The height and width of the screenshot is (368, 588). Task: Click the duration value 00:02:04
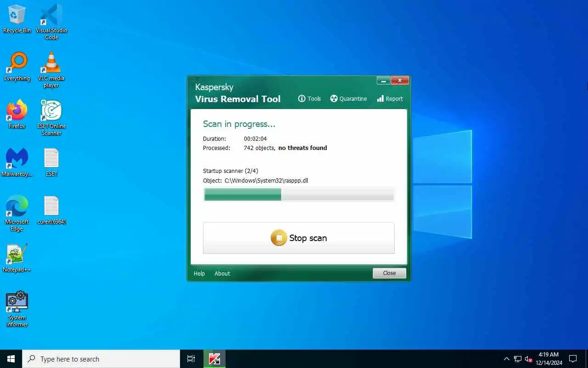coord(255,138)
